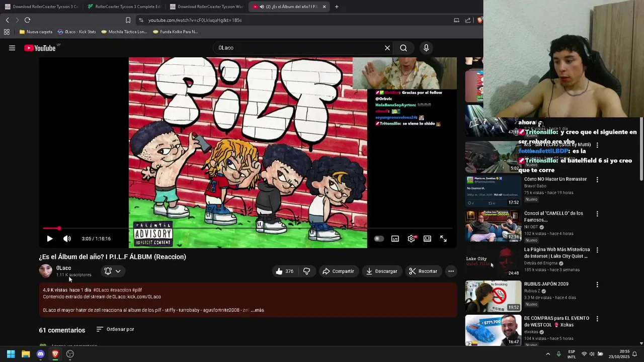Click the video progress bar scrubber
Image resolution: width=644 pixels, height=362 pixels.
click(59, 228)
